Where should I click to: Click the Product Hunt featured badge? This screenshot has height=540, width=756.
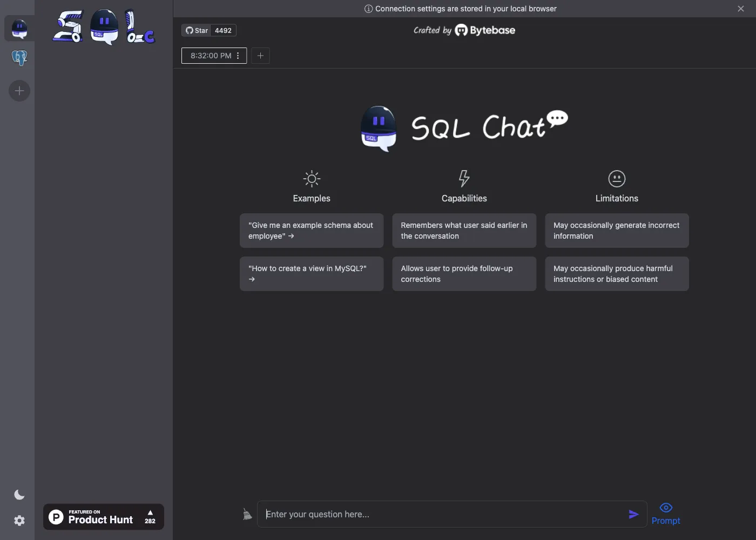(104, 517)
